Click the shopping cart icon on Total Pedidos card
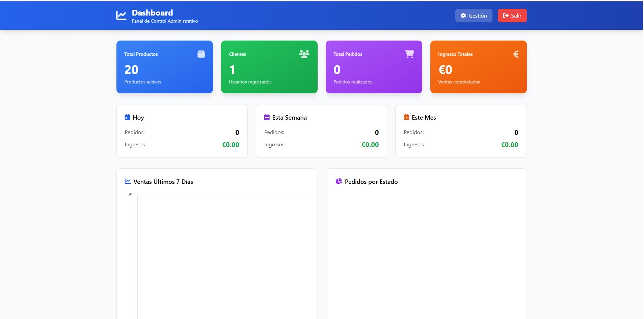This screenshot has height=319, width=644. (x=409, y=54)
